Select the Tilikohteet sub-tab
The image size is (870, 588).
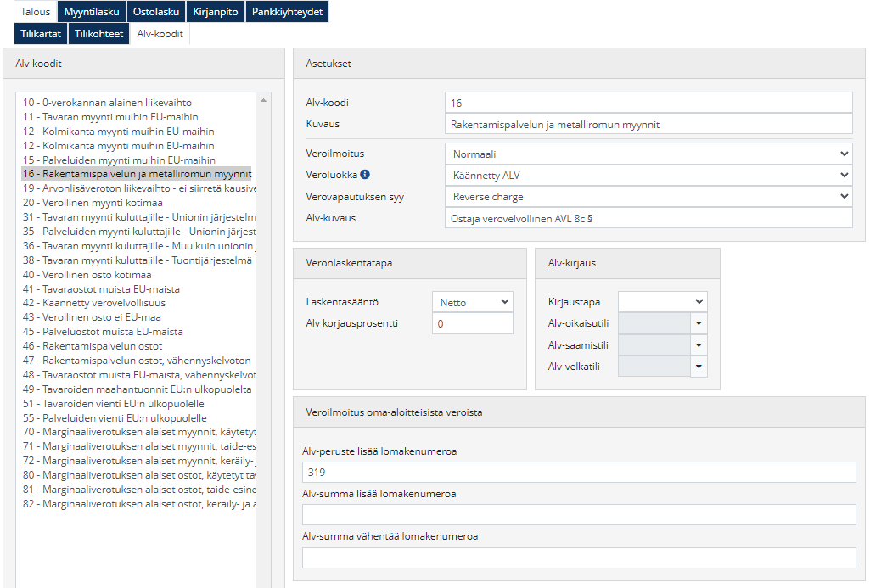click(99, 34)
